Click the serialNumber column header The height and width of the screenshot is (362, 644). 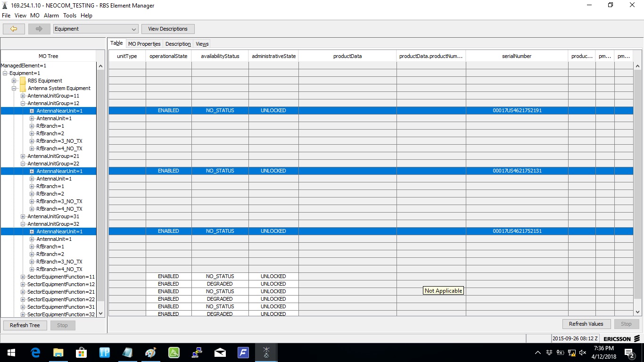(517, 56)
